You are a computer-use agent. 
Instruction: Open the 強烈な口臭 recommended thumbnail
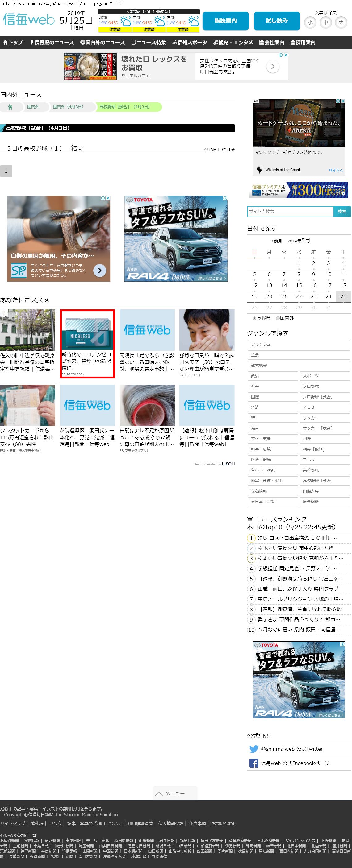207,330
